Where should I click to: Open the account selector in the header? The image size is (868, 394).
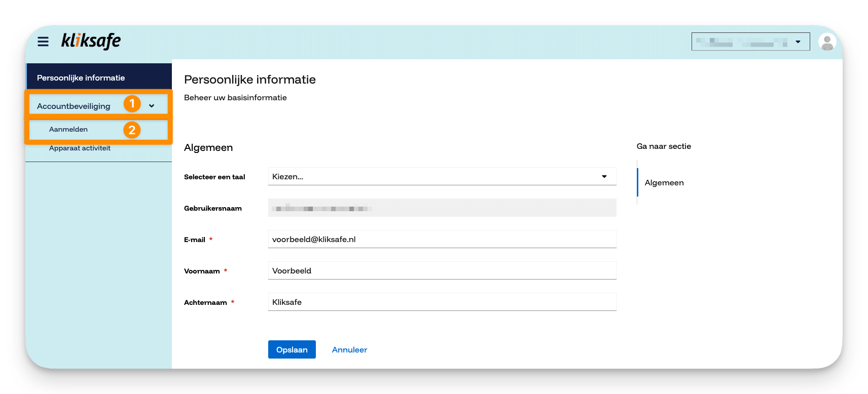click(750, 42)
